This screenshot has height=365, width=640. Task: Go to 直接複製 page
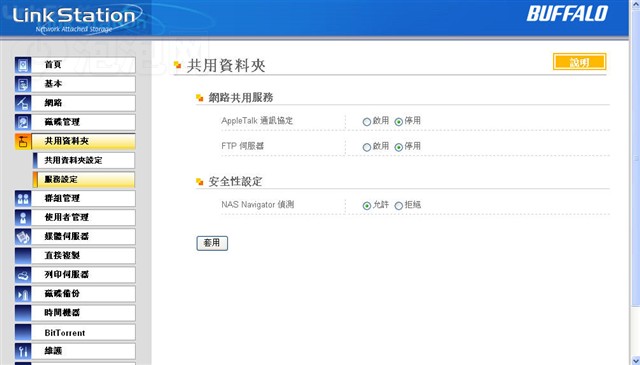[83, 256]
